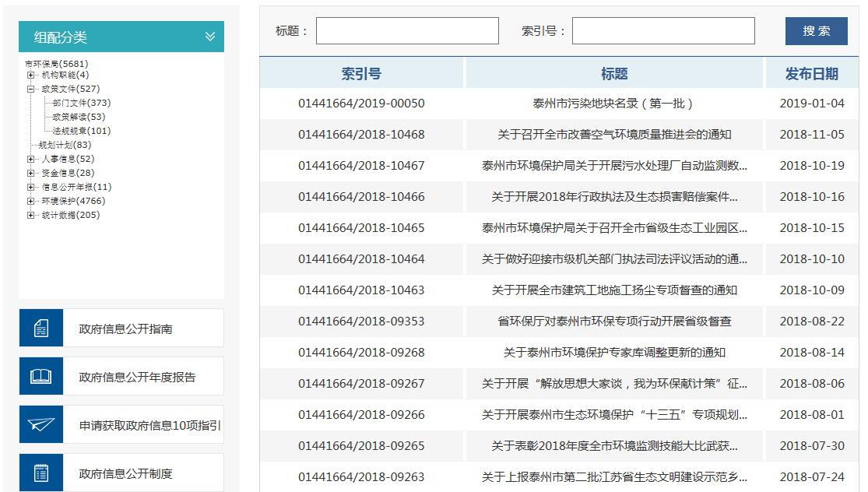Viewport: 868px width, 492px height.
Task: Focus the 索引号 input field
Action: [663, 31]
